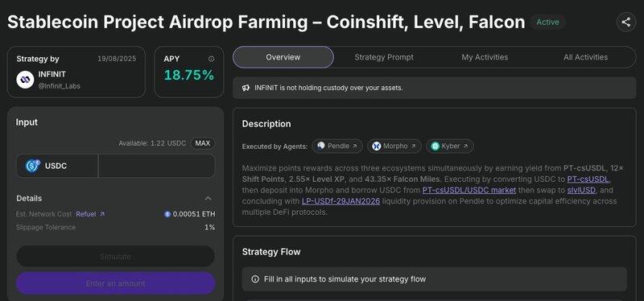Open the Strategy Prompt tab
644x301 pixels.
tap(384, 57)
